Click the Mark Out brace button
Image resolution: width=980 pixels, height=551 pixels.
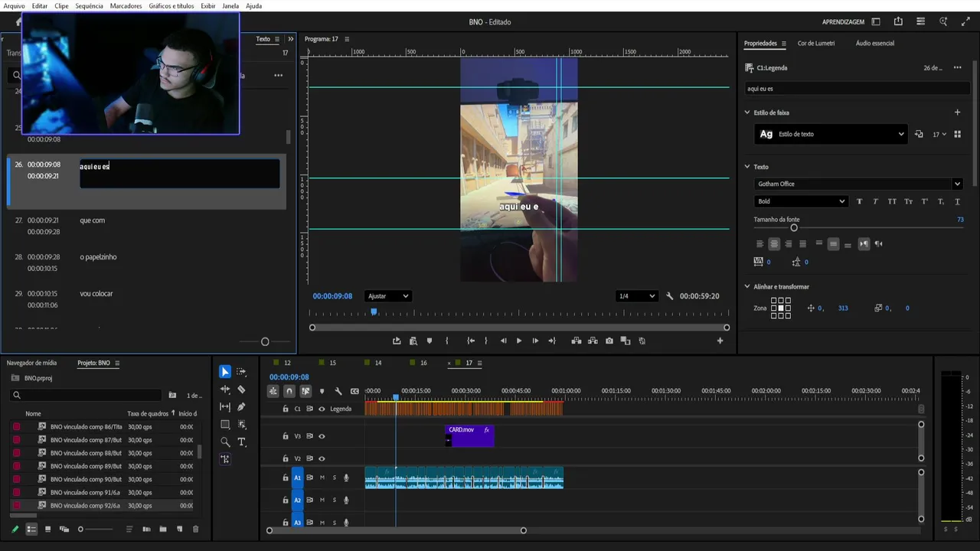(x=485, y=341)
